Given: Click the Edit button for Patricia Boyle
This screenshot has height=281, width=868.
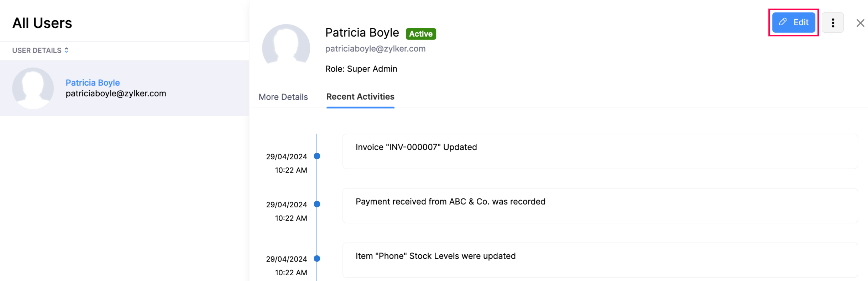Looking at the screenshot, I should 793,22.
